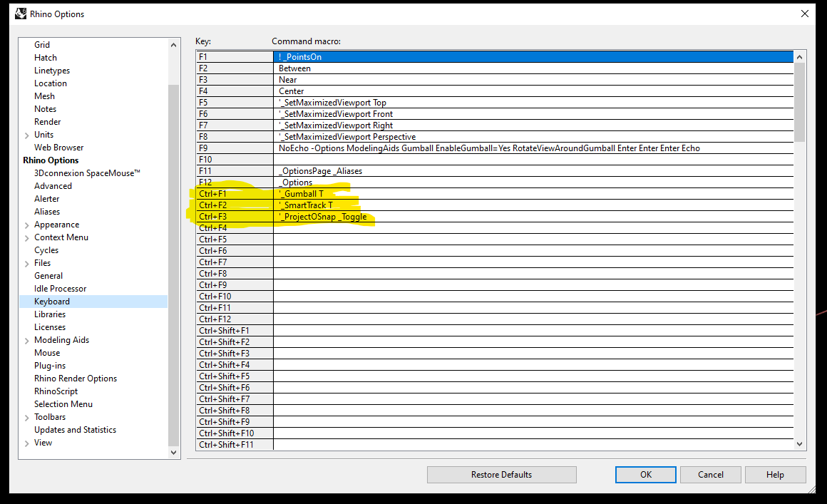Screen dimensions: 827x504
Task: Open Updates and Statistics page
Action: pos(75,430)
